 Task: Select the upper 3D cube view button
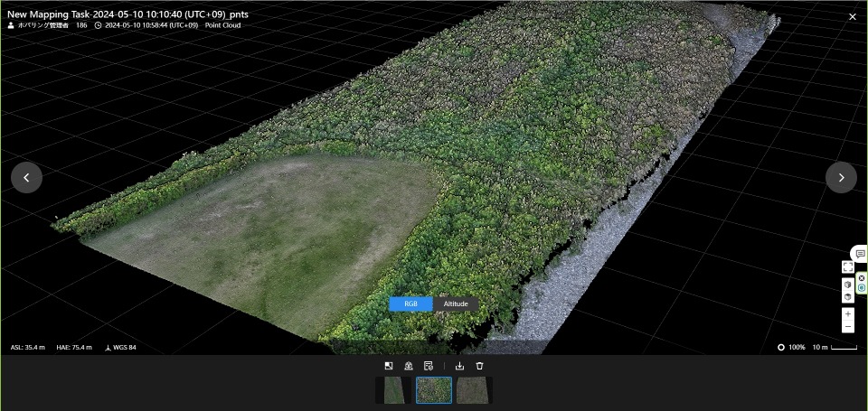pos(847,285)
